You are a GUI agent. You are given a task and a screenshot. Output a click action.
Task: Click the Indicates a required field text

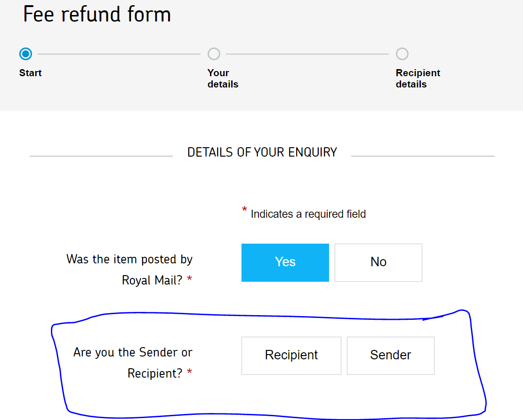pyautogui.click(x=308, y=214)
